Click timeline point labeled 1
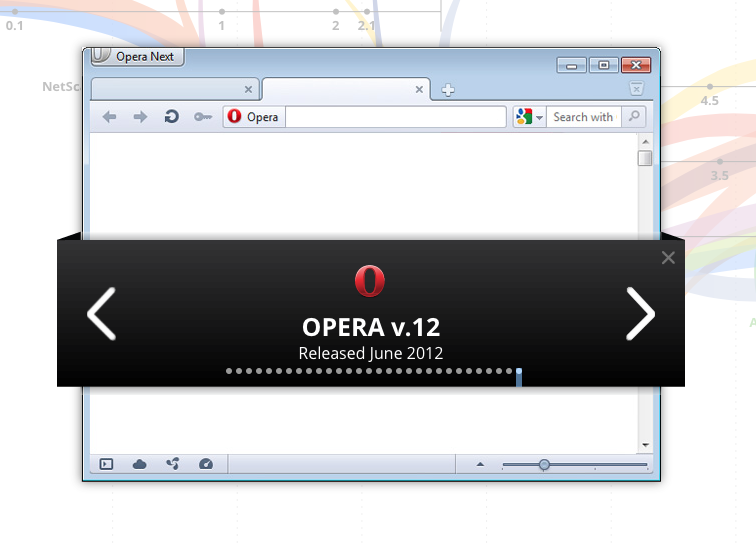The height and width of the screenshot is (548, 756). (221, 11)
